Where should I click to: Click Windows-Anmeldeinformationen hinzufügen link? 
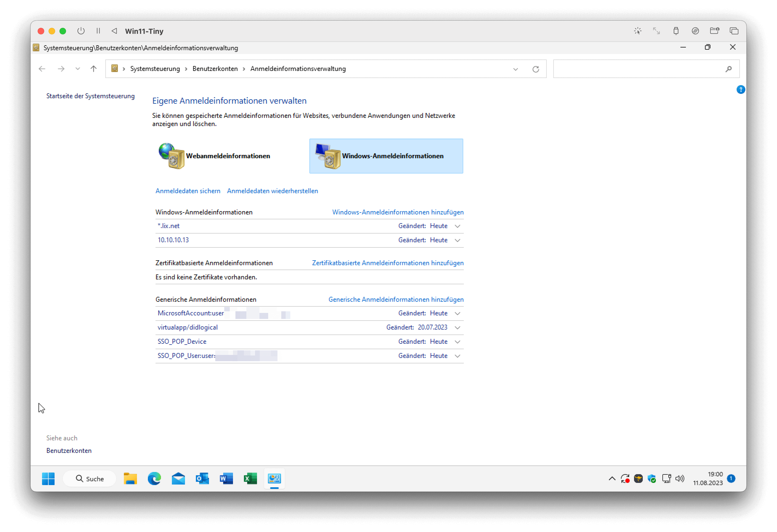click(398, 212)
